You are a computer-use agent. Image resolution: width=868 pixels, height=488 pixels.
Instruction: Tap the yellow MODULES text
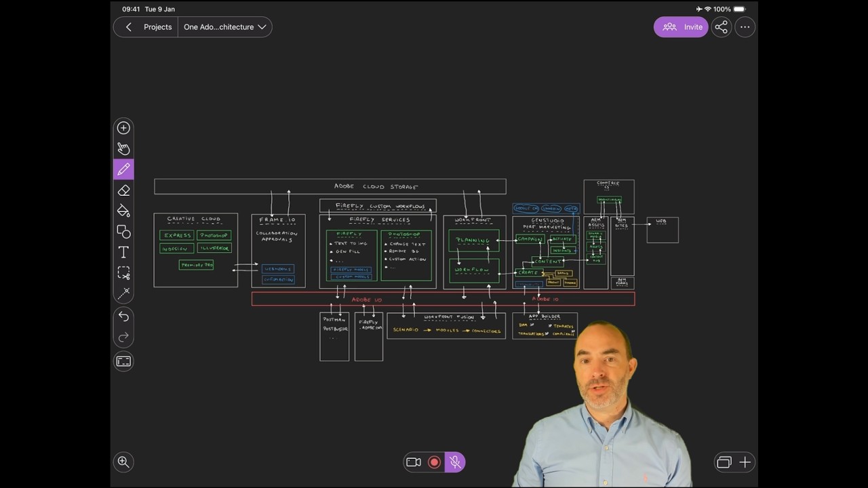(x=448, y=330)
